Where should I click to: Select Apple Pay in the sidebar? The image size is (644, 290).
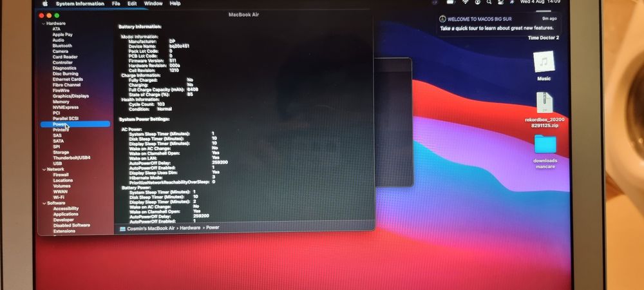62,35
